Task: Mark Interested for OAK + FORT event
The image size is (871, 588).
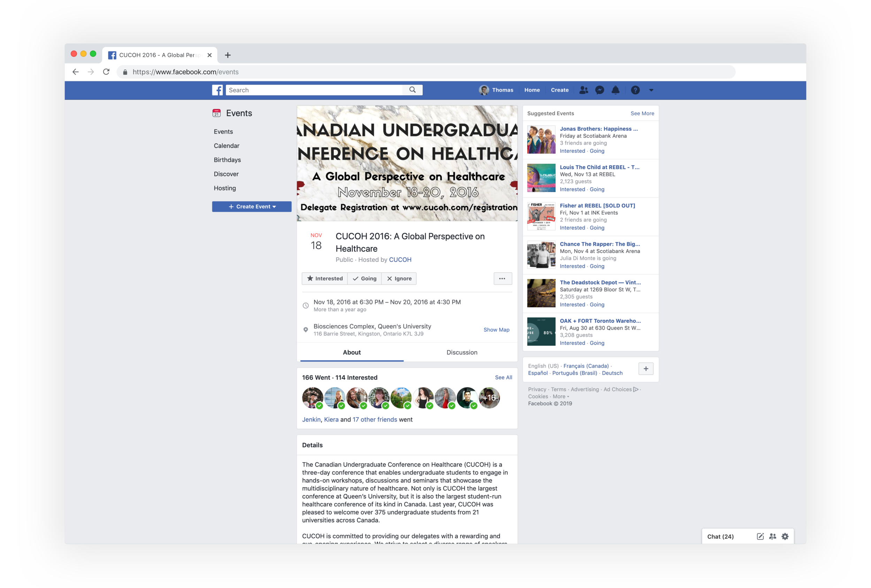Action: pyautogui.click(x=572, y=343)
